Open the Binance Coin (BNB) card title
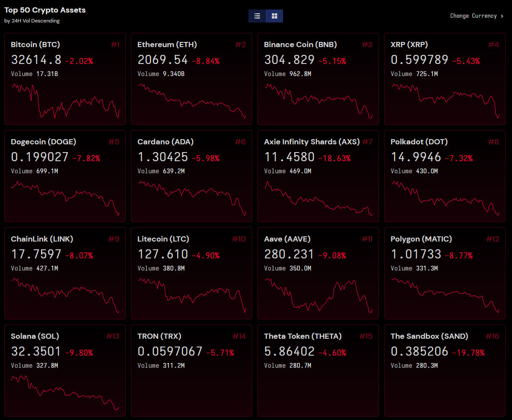This screenshot has height=420, width=512. point(300,45)
